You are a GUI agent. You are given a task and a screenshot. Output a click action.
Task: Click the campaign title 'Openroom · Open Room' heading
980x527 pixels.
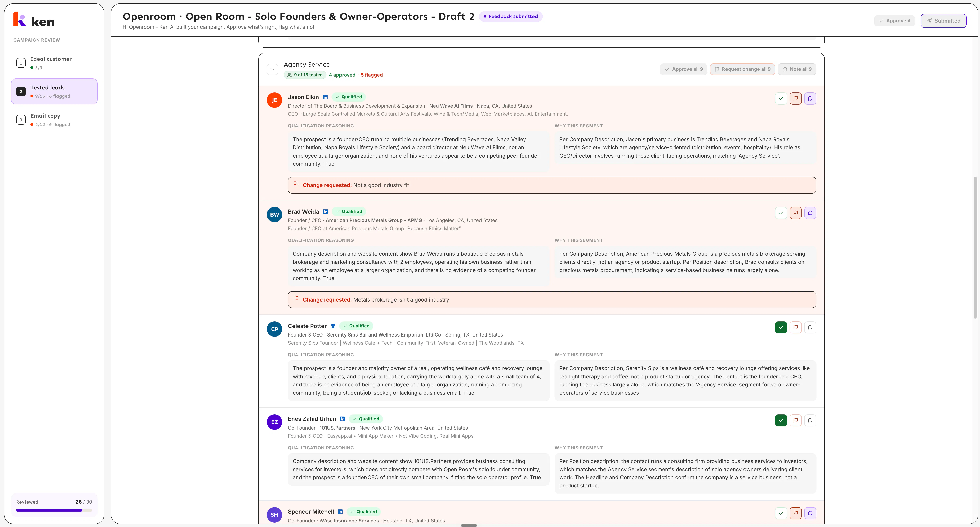298,16
